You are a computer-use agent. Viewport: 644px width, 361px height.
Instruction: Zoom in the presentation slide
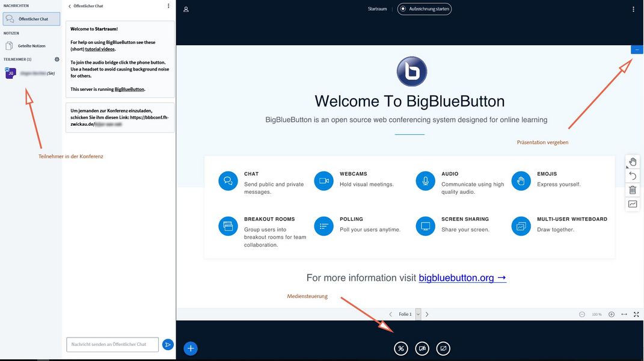click(612, 314)
